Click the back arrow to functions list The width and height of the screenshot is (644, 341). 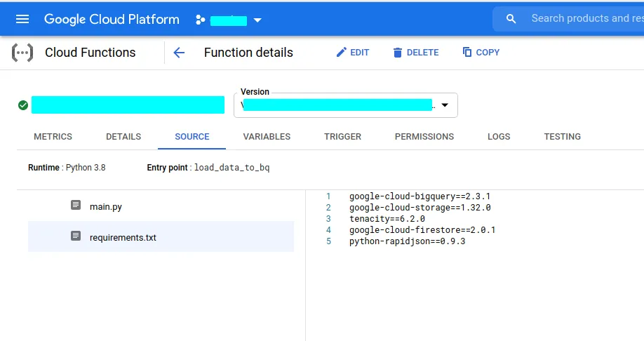click(x=179, y=53)
